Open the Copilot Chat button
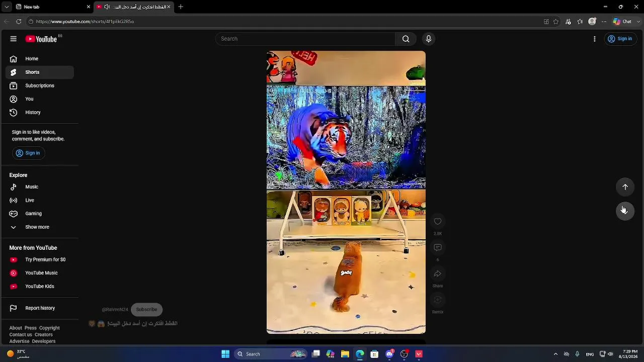 tap(622, 22)
